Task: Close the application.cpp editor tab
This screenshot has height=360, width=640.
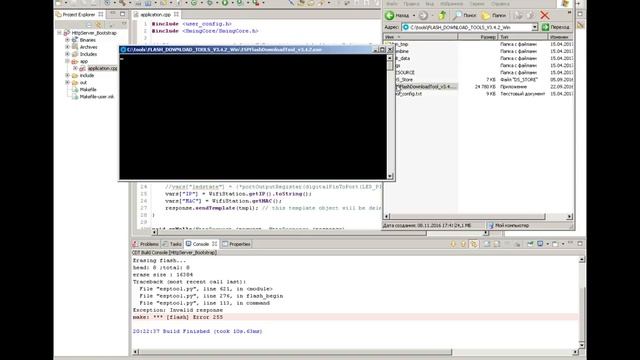Action: point(176,14)
